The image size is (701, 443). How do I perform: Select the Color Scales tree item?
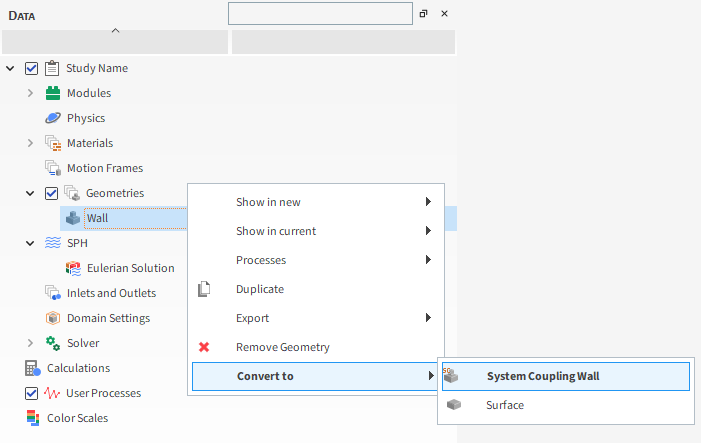77,418
